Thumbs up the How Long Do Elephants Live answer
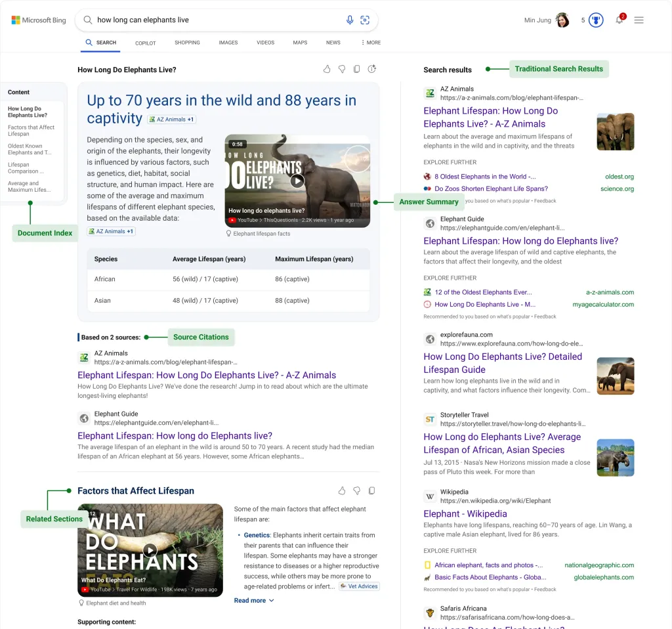This screenshot has width=672, height=629. 327,69
